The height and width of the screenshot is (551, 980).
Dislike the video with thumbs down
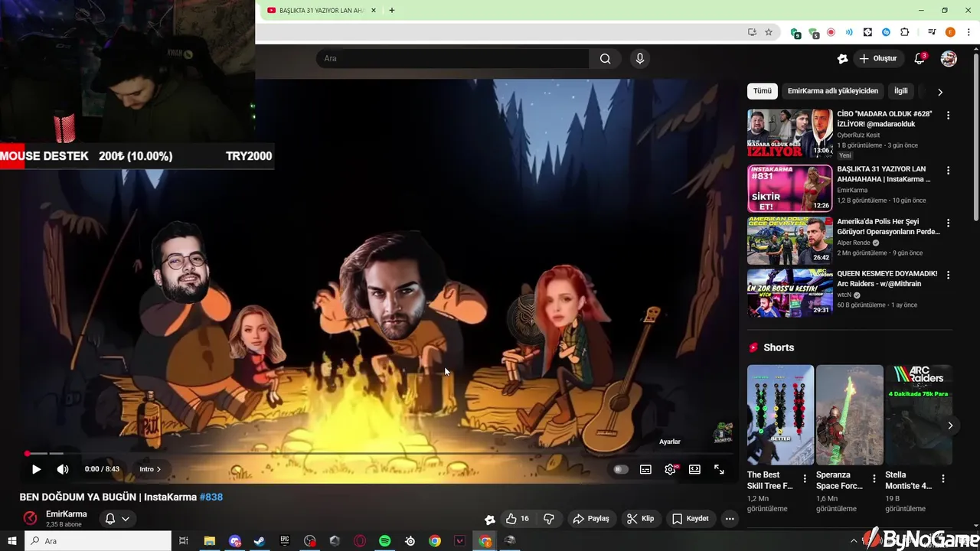549,519
